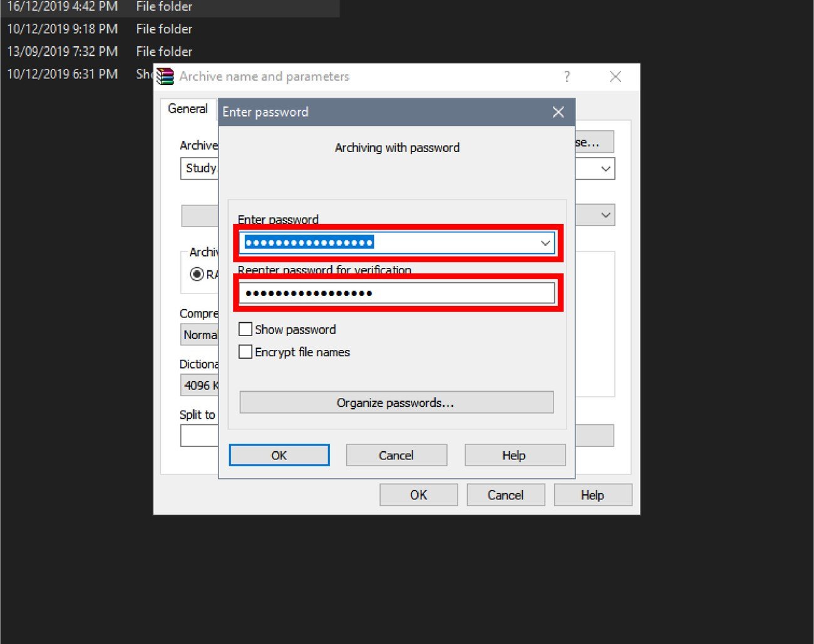Click Help in the Enter password dialog

[515, 455]
